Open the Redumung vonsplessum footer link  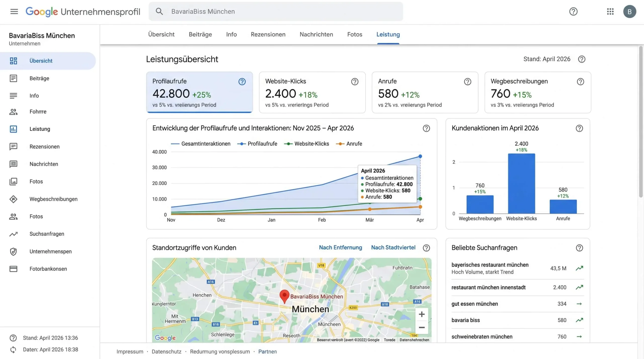coord(220,351)
